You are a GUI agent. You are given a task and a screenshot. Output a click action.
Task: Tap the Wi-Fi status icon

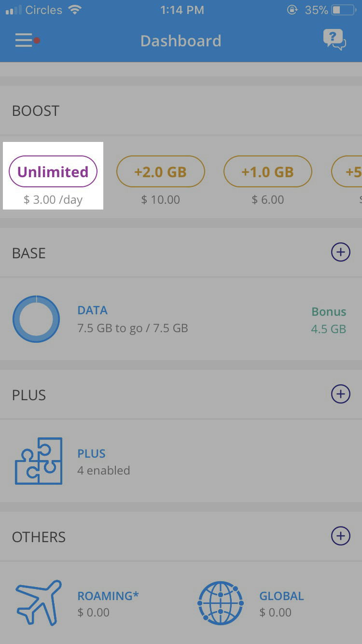pos(75,10)
